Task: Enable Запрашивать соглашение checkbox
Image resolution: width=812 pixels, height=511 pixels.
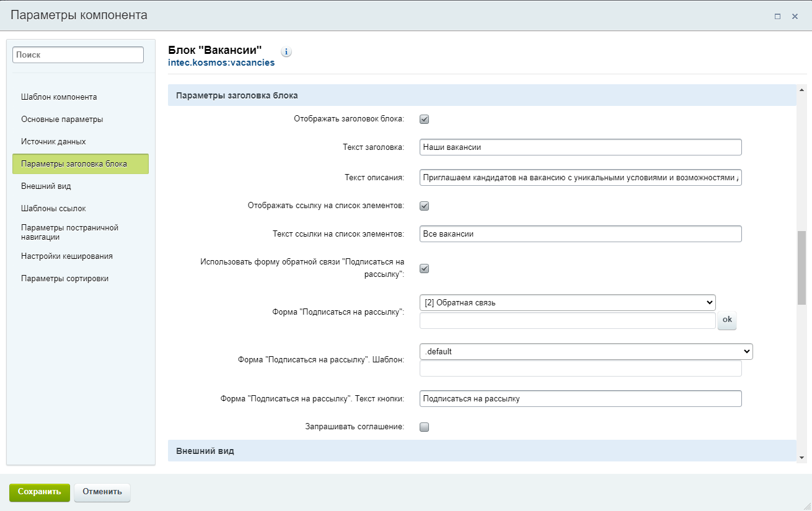Action: click(x=425, y=426)
